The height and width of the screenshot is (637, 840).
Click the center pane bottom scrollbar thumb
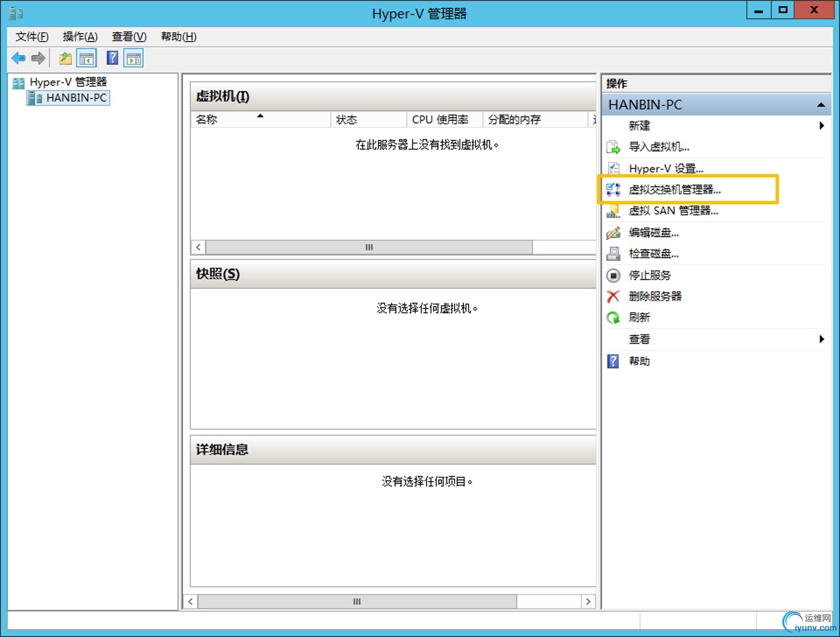pyautogui.click(x=357, y=602)
